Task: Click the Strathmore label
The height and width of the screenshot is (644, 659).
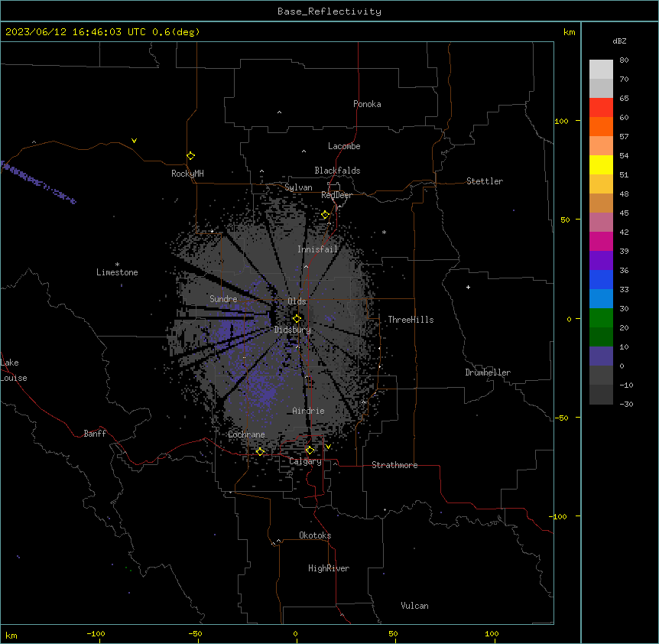Action: [394, 465]
